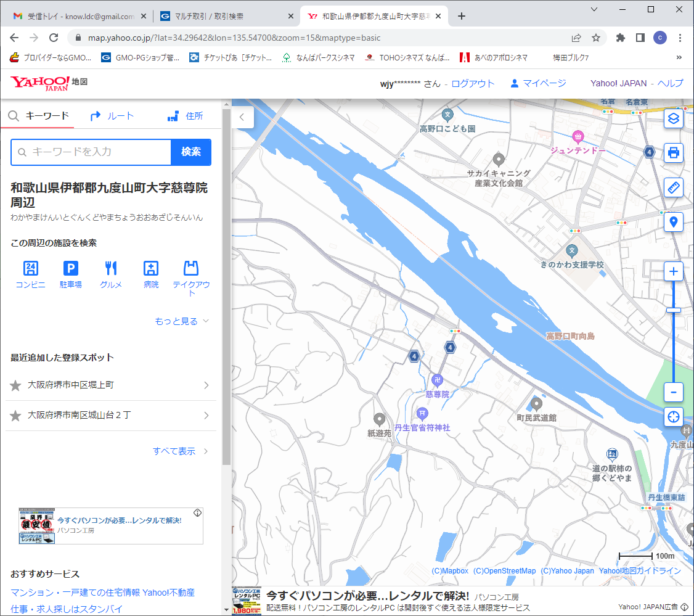Select the distance ruler tool
694x616 pixels.
click(674, 187)
